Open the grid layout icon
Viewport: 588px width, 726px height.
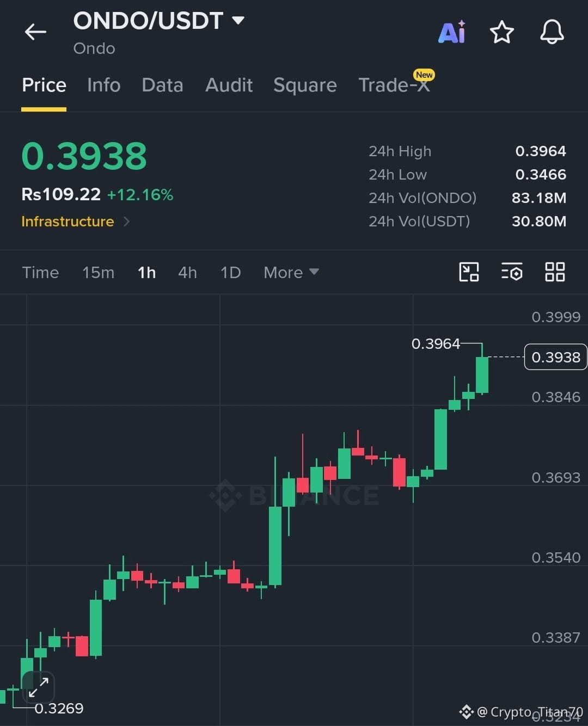[555, 272]
